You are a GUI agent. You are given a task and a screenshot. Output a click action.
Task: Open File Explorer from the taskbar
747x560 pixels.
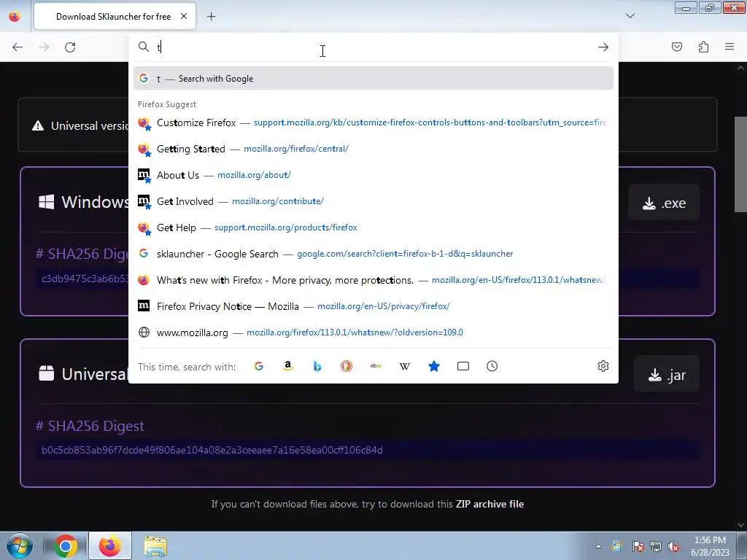155,546
